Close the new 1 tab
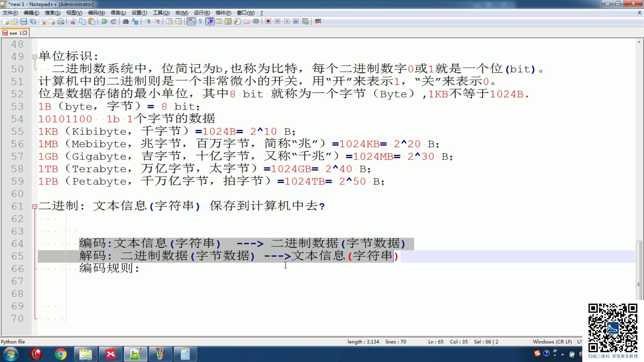This screenshot has height=362, width=644. tap(25, 33)
